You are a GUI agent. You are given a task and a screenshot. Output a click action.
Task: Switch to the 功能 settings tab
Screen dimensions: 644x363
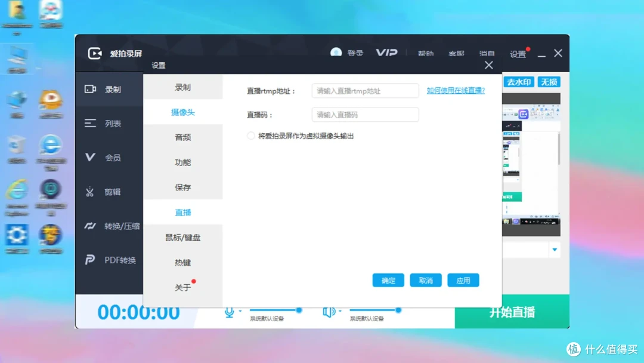tap(183, 162)
